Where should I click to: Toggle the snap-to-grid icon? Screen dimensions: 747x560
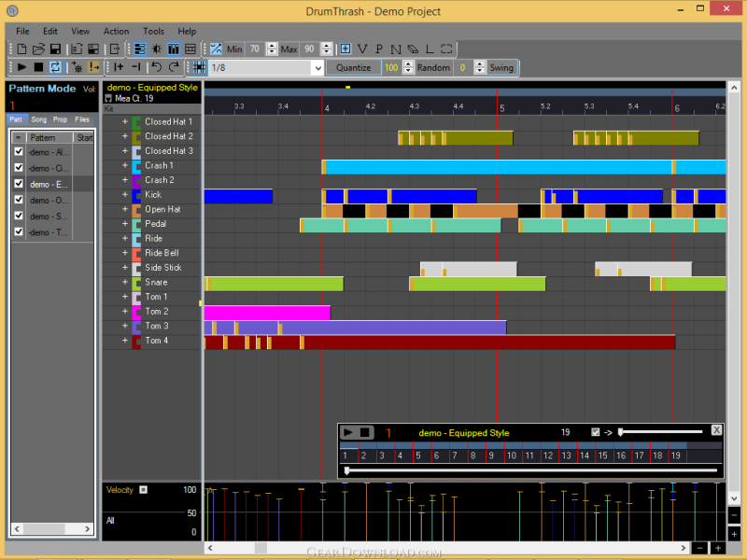(x=199, y=67)
